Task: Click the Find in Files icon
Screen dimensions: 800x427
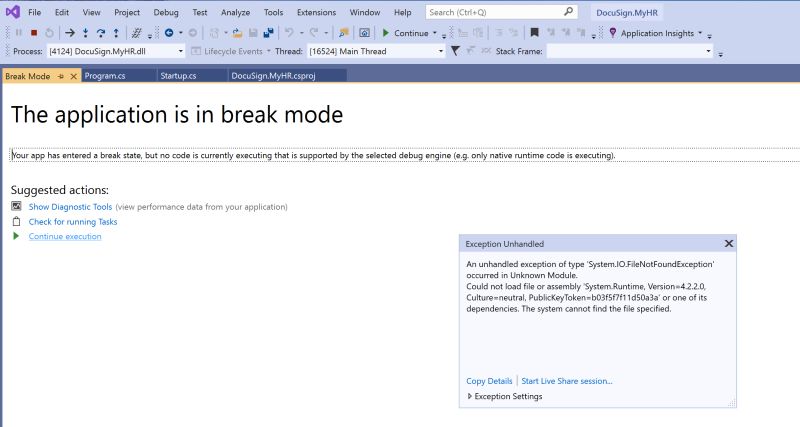Action: click(x=344, y=33)
